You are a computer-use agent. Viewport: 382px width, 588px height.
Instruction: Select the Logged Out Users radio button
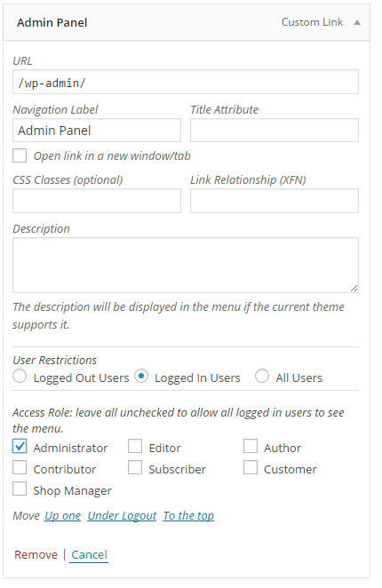click(20, 376)
